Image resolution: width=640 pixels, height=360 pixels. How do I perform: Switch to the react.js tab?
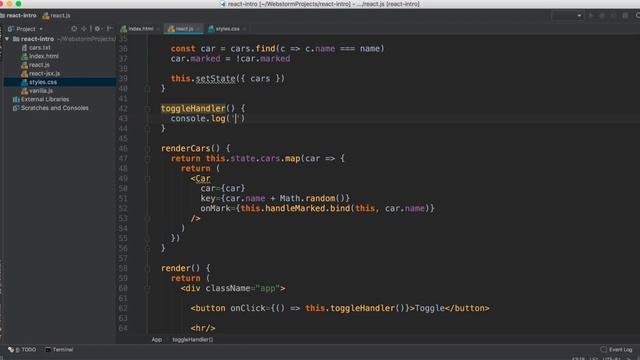(184, 29)
